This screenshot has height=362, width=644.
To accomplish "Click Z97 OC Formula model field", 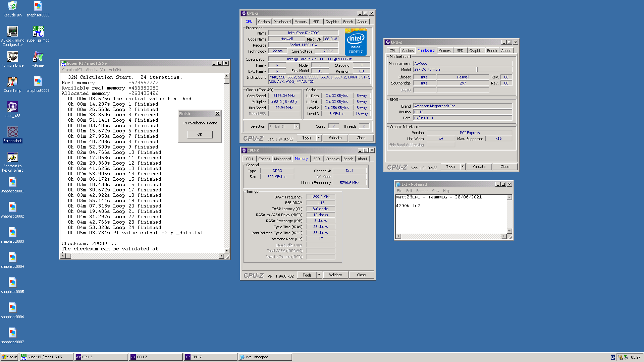I will 445,69.
